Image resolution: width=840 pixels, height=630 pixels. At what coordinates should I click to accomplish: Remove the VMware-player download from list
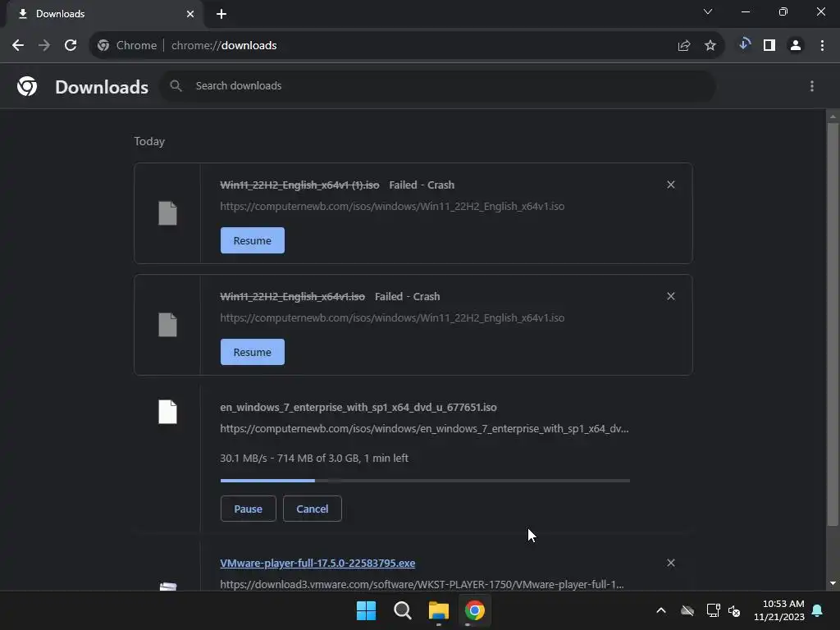(671, 563)
